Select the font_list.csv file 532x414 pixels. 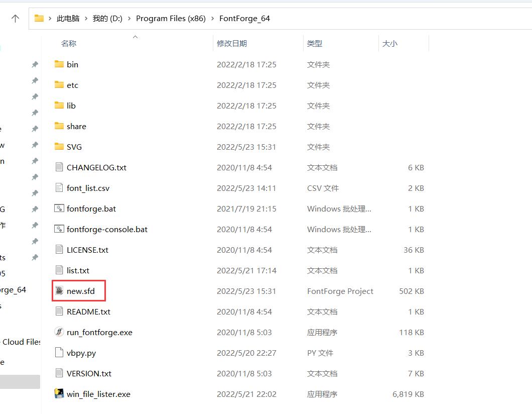88,188
